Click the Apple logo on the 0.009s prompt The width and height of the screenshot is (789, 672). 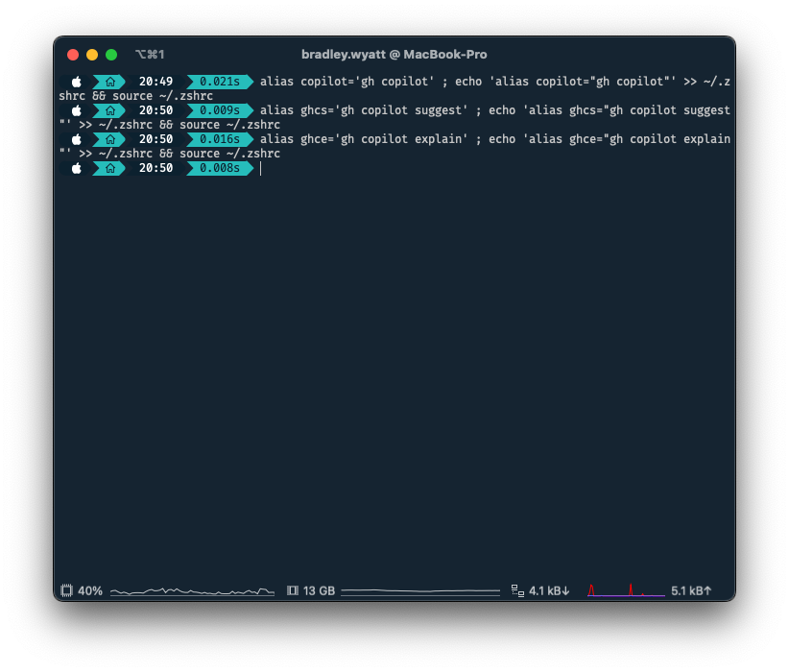(x=77, y=110)
